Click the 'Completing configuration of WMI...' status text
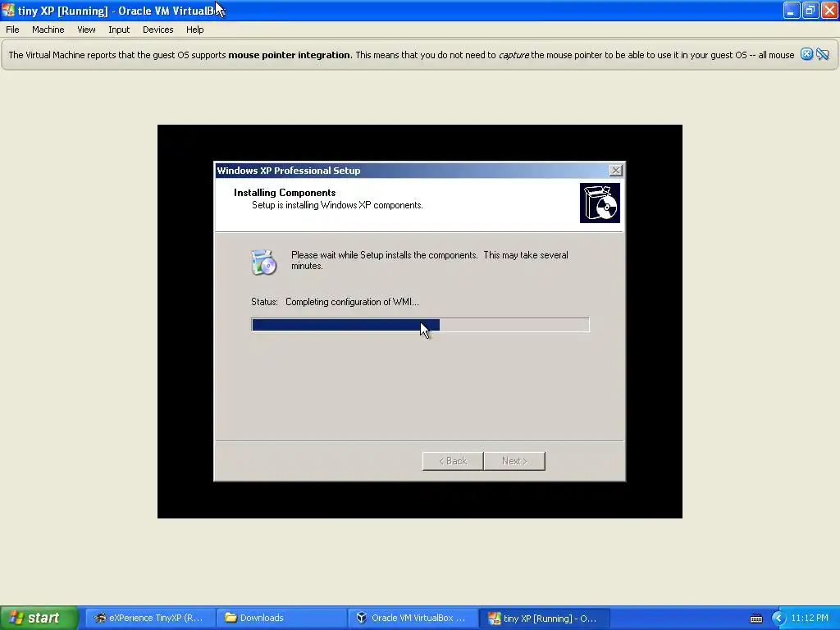 pos(352,302)
